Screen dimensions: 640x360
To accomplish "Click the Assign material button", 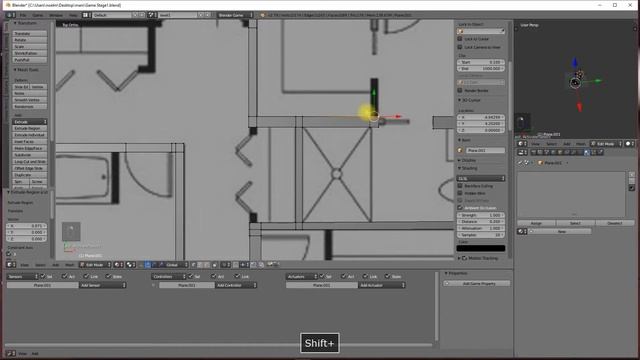I will (536, 223).
